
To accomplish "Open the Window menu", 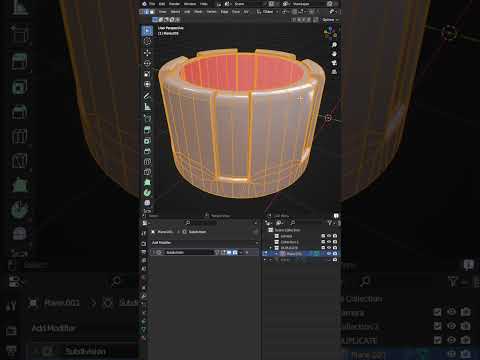I will (190, 4).
